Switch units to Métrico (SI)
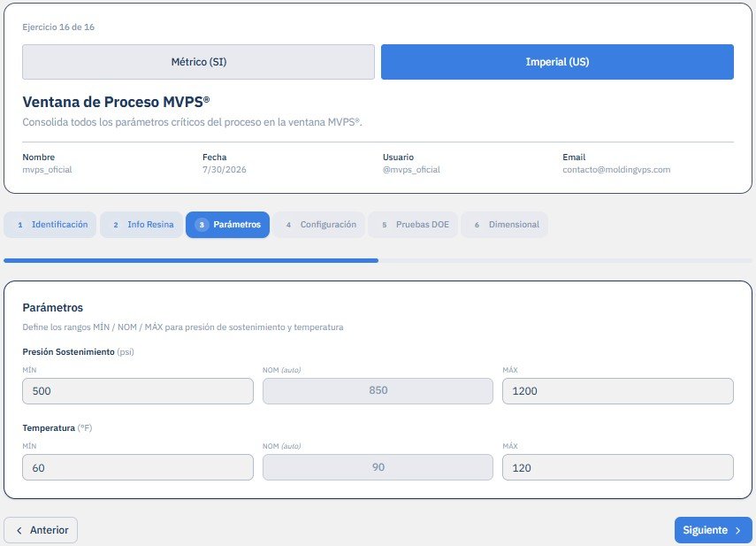The image size is (756, 546). (198, 62)
